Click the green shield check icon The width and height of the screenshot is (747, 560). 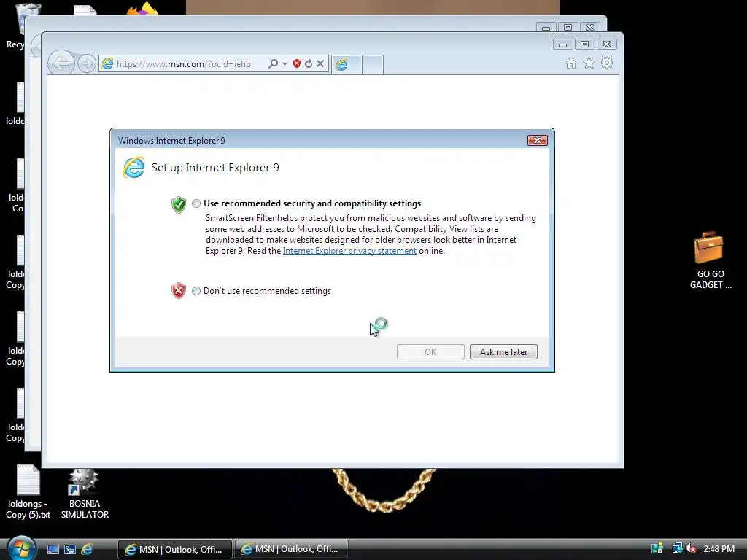179,205
